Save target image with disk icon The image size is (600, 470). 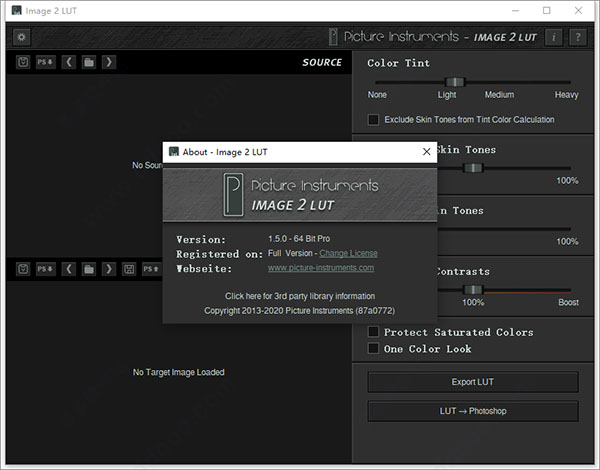coord(129,269)
